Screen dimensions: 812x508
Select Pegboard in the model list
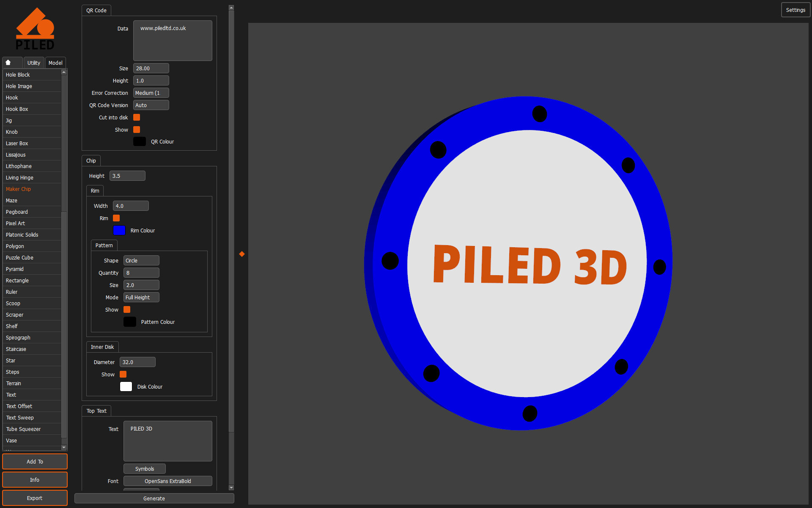32,212
